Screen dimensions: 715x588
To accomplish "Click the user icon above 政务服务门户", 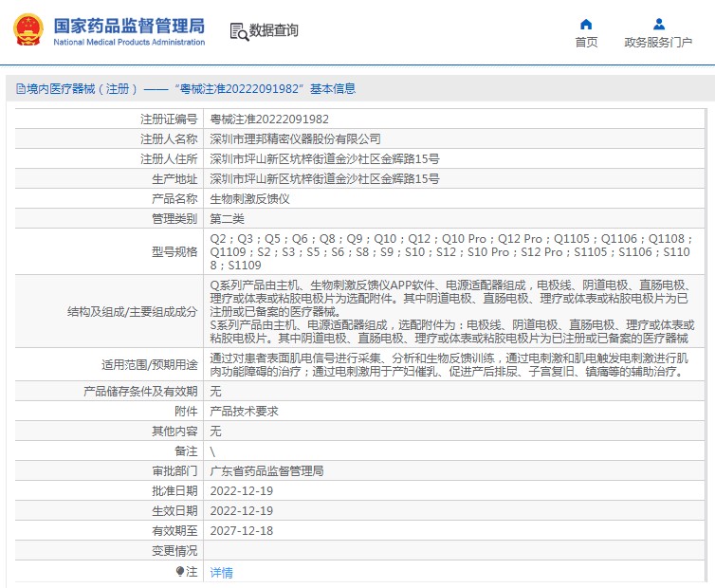I will 658,24.
